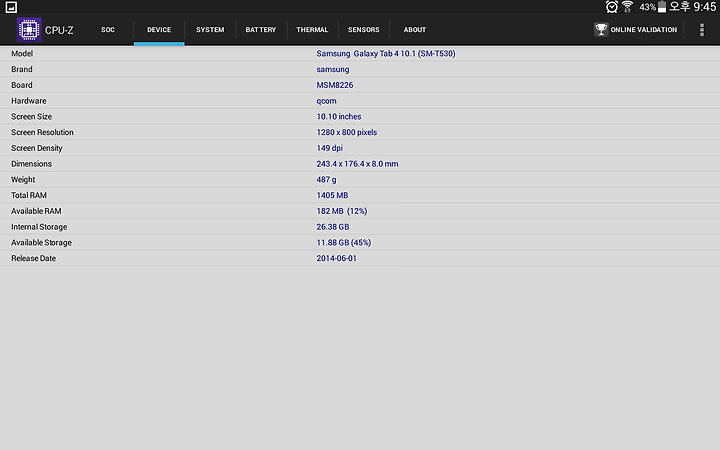This screenshot has width=720, height=450.
Task: Tap the 149 dpi value
Action: point(330,148)
